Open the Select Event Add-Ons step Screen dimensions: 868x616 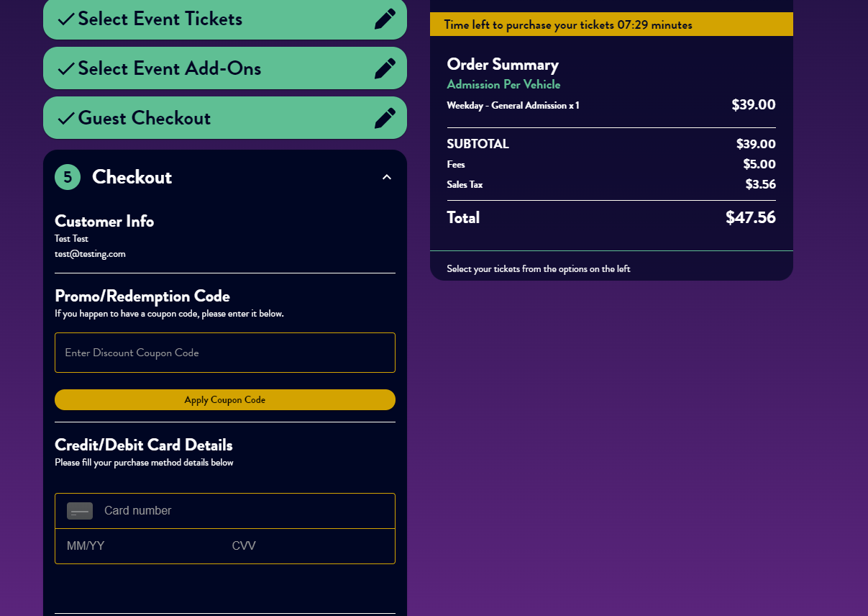pos(225,68)
